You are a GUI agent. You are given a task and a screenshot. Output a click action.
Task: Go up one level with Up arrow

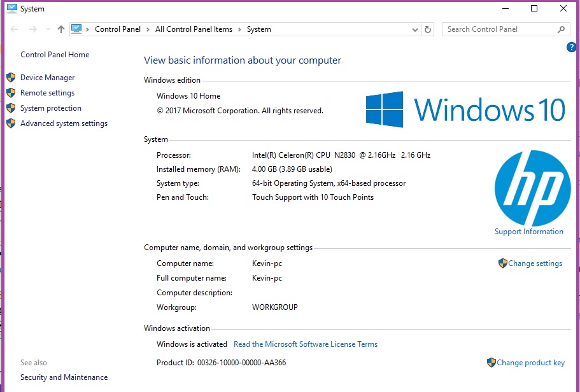click(x=61, y=29)
